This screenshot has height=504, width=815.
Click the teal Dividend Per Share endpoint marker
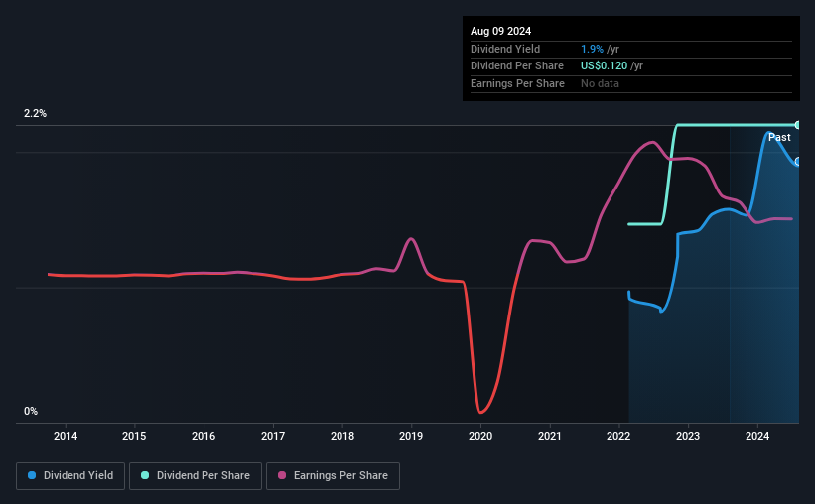click(798, 125)
